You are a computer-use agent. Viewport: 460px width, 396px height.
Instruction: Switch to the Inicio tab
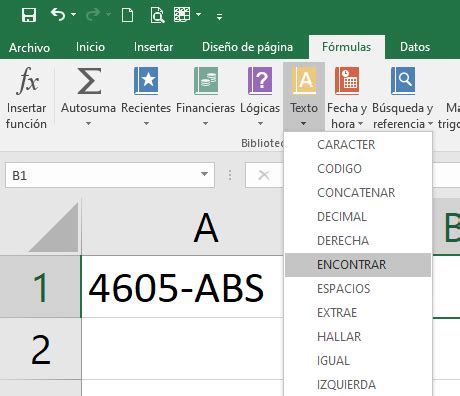90,47
